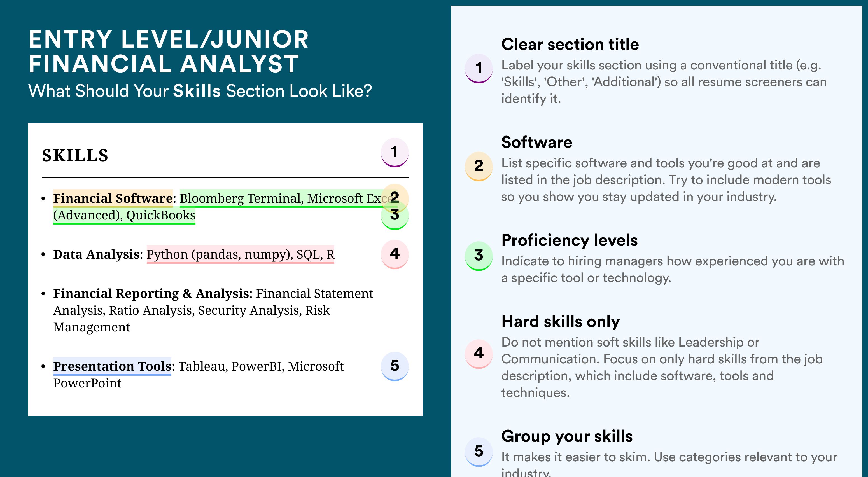Click the highlighted Financial Software label
868x477 pixels.
(x=113, y=198)
